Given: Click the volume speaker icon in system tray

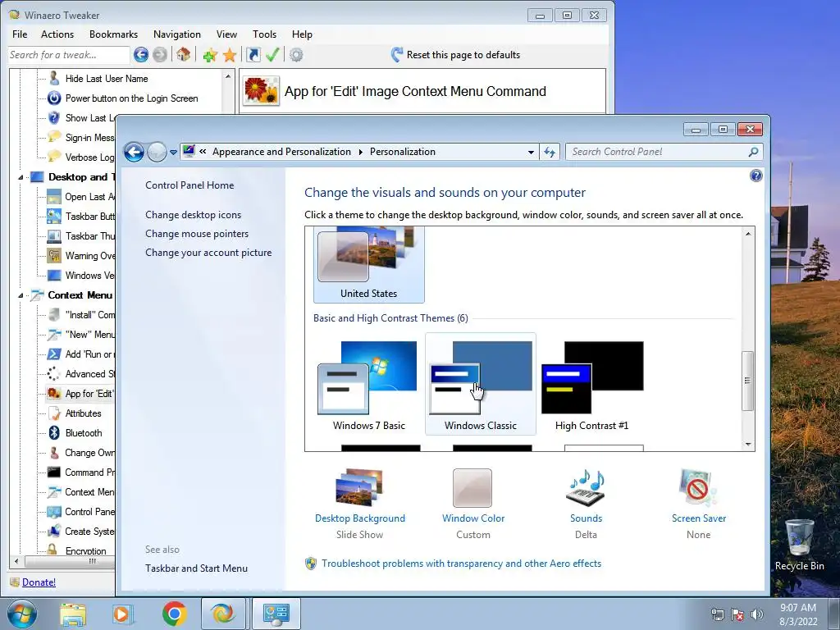Looking at the screenshot, I should click(x=757, y=614).
